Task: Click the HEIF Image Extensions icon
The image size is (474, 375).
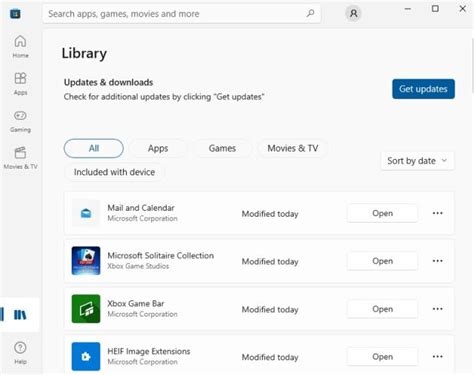Action: [86, 356]
